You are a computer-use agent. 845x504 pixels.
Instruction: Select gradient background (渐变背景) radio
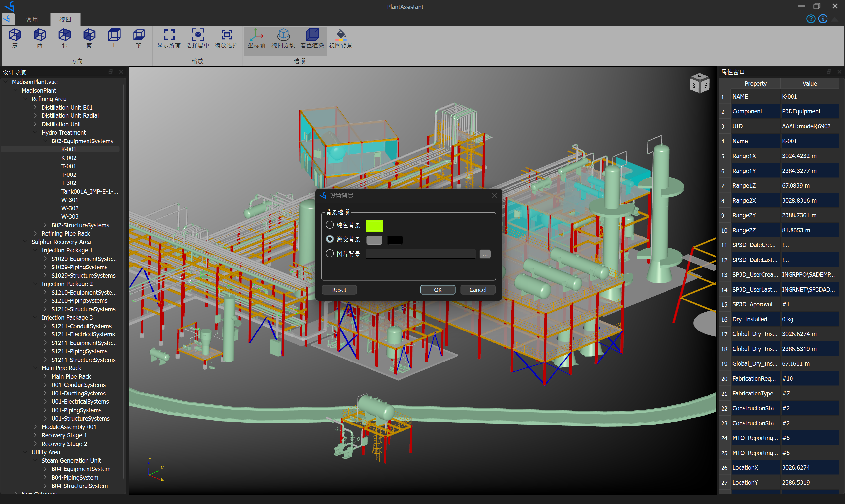(x=330, y=239)
